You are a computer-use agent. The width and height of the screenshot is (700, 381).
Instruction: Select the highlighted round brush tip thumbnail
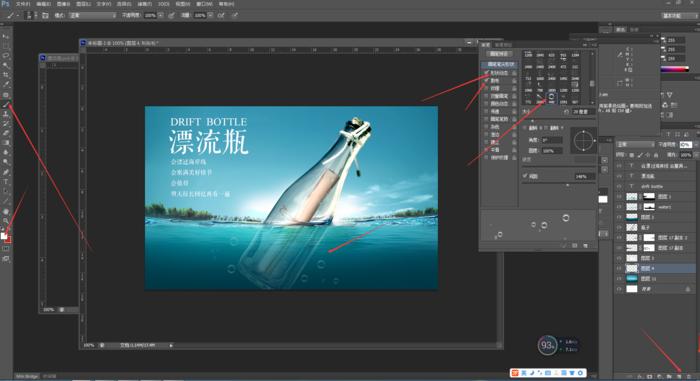[x=551, y=97]
